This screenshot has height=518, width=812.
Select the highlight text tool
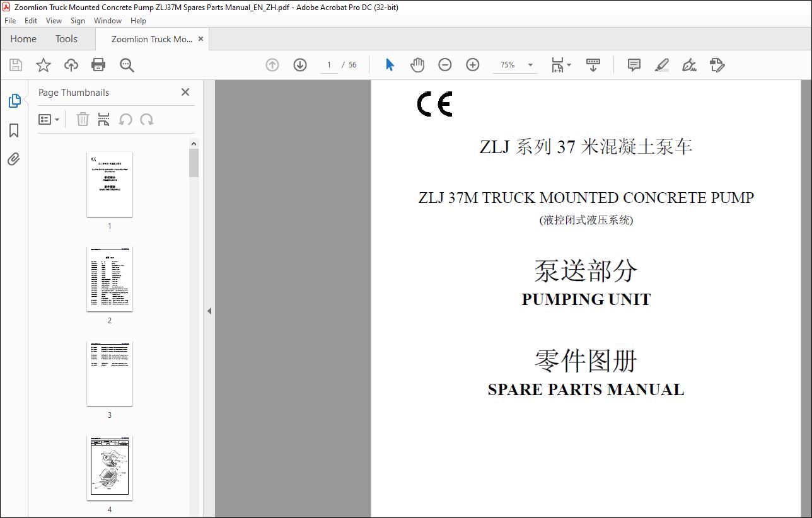[x=661, y=65]
